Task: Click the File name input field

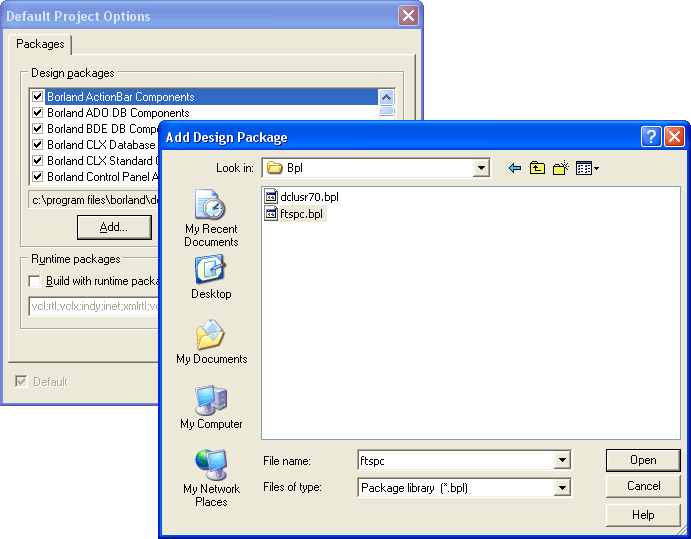Action: [x=457, y=461]
